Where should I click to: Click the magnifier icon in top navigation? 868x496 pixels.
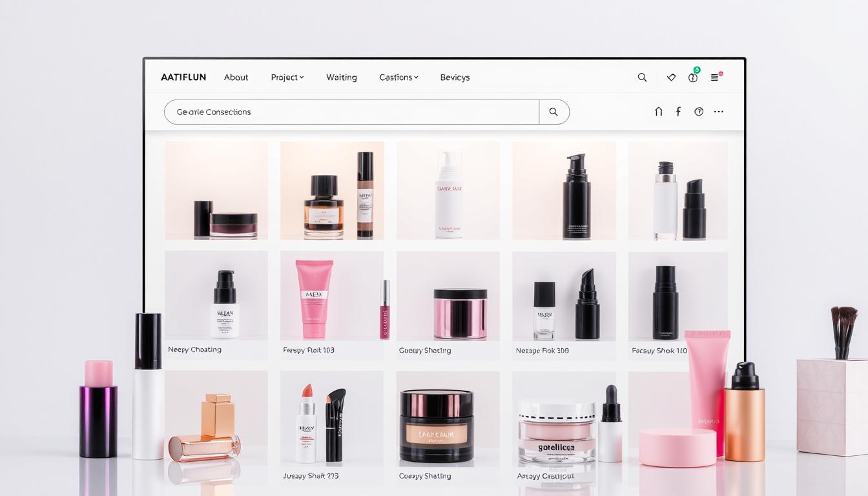point(642,77)
